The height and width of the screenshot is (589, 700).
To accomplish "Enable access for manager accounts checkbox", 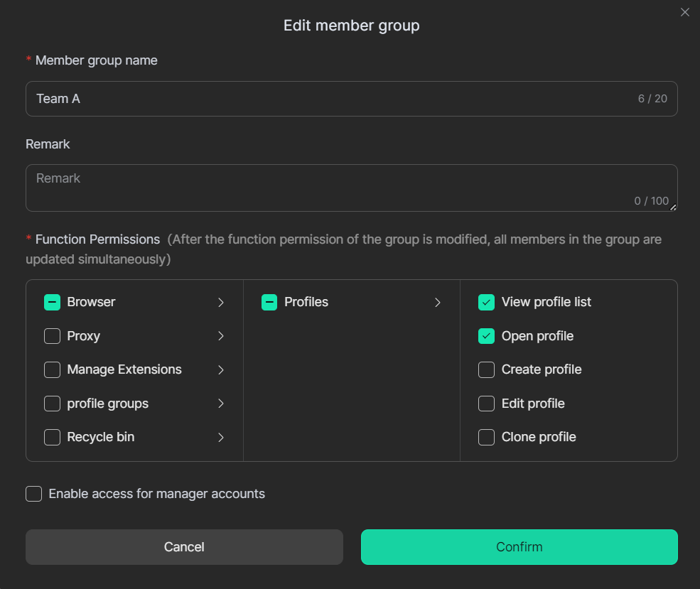I will [34, 494].
